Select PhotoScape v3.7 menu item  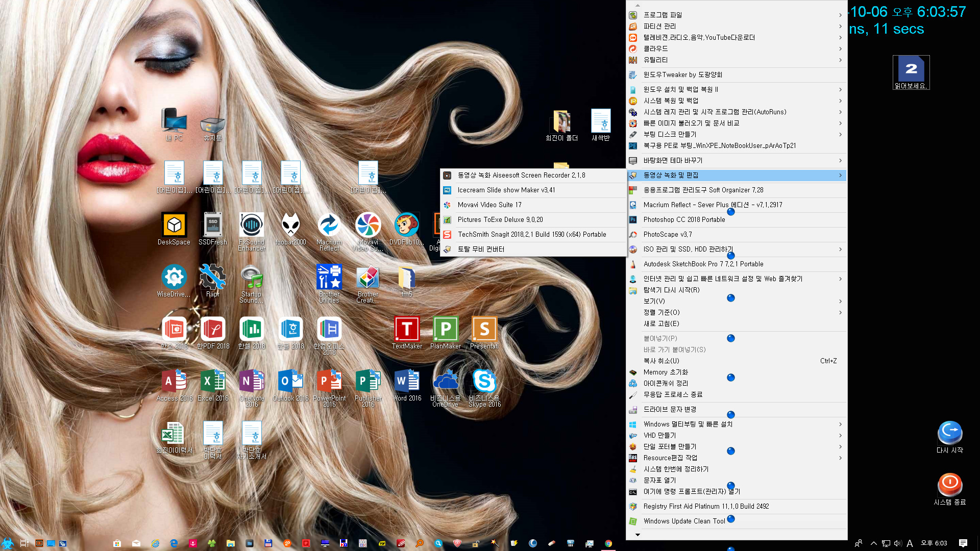pos(737,234)
